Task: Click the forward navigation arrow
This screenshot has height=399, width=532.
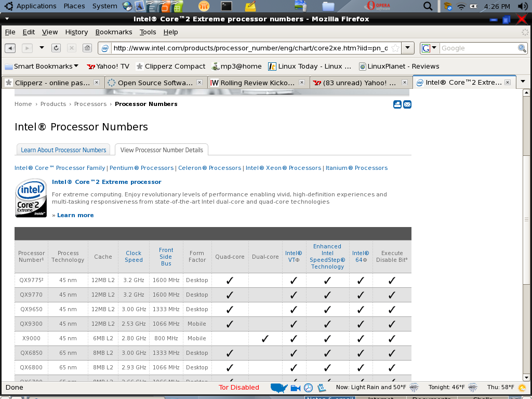Action: 27,48
